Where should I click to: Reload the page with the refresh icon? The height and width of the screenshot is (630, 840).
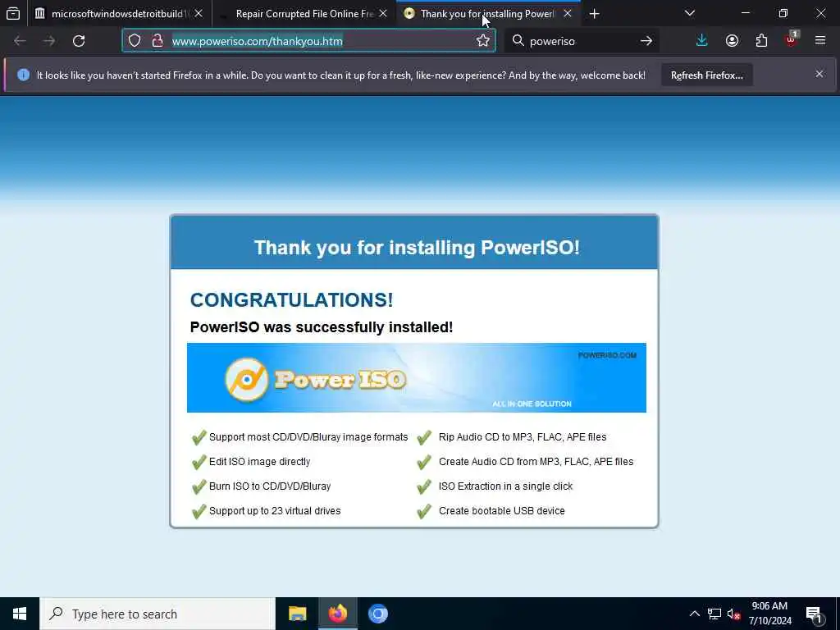click(x=79, y=41)
